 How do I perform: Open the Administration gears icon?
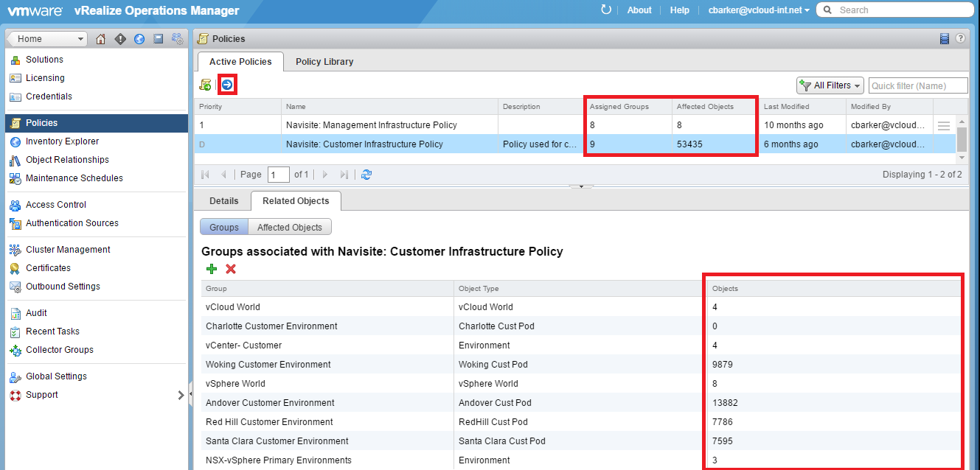pyautogui.click(x=178, y=39)
